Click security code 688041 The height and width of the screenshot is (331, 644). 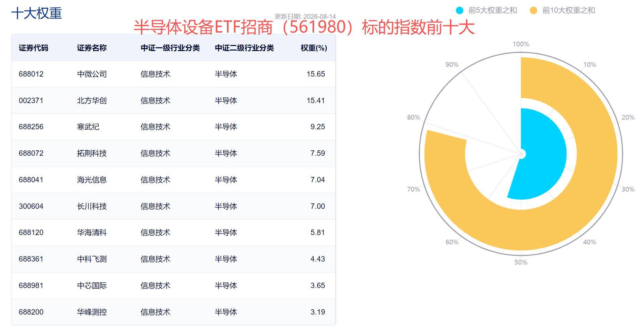coord(31,180)
